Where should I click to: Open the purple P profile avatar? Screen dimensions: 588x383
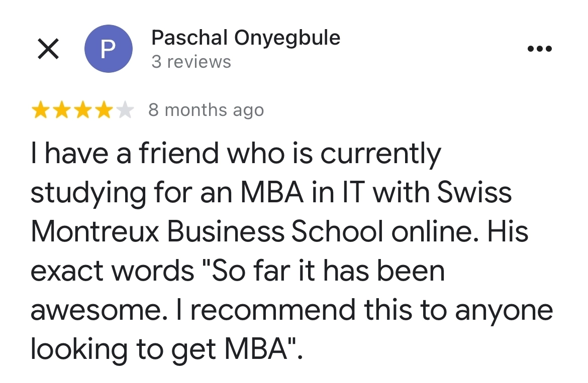point(108,49)
